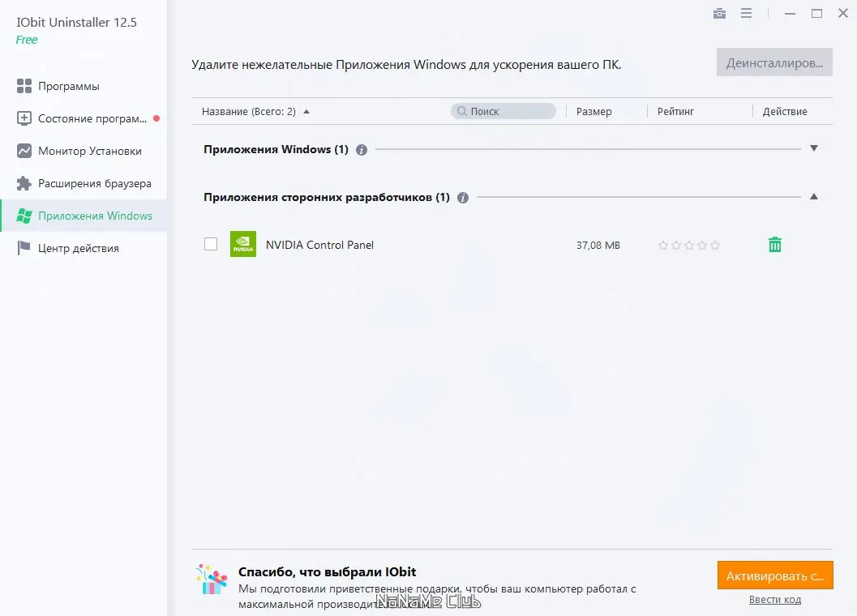Image resolution: width=857 pixels, height=616 pixels.
Task: Click the green Windows flag icon
Action: click(24, 216)
